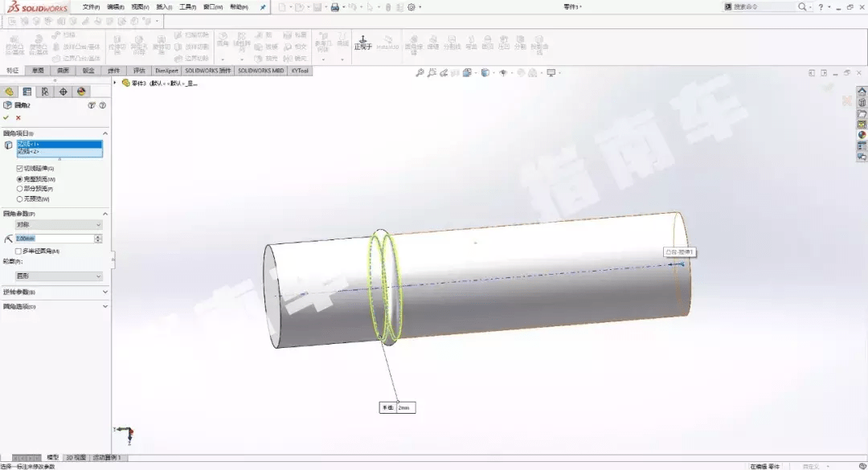Open the Appearances color ball in task pane
Screen dimensions: 868x470
pos(862,135)
